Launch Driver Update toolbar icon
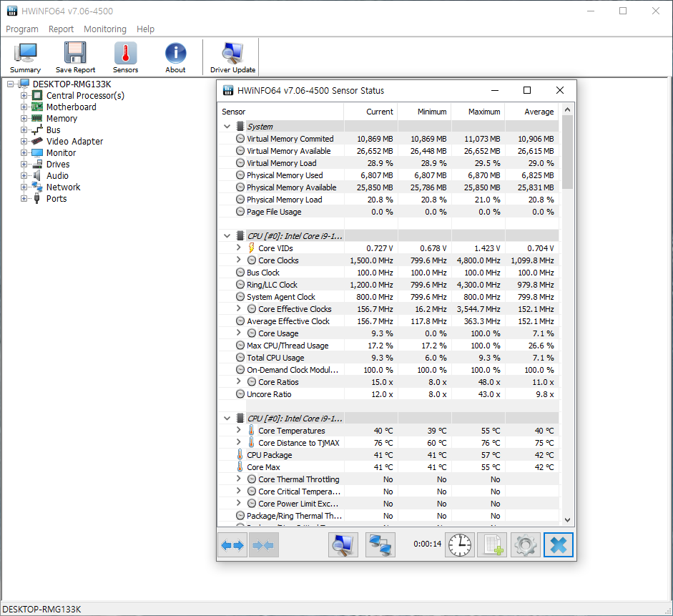Image resolution: width=673 pixels, height=616 pixels. click(x=232, y=57)
